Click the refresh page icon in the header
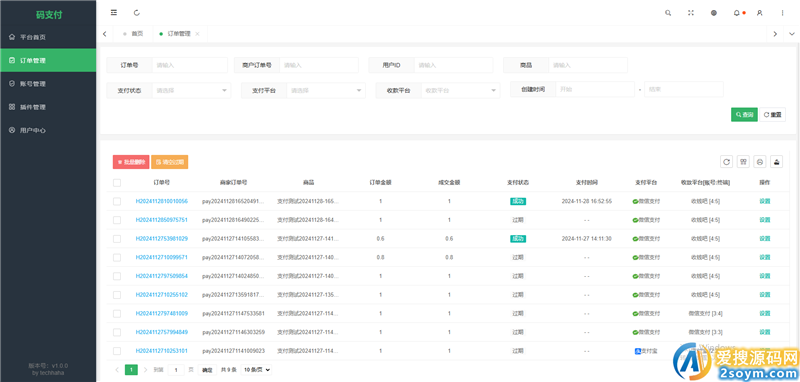Viewport: 800px width, 382px height. point(137,13)
